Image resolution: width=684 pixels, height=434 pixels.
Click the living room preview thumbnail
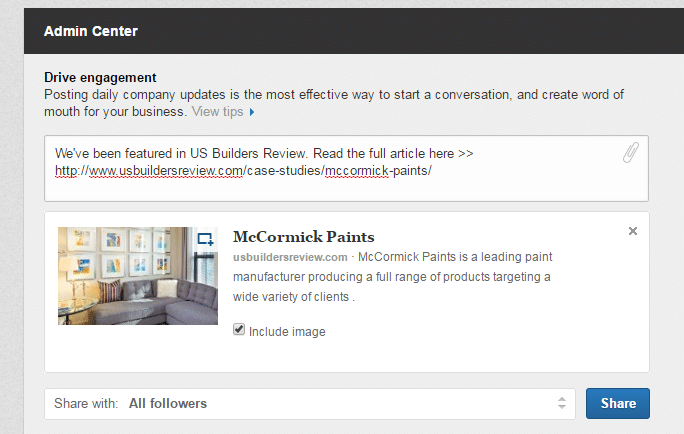coord(137,276)
